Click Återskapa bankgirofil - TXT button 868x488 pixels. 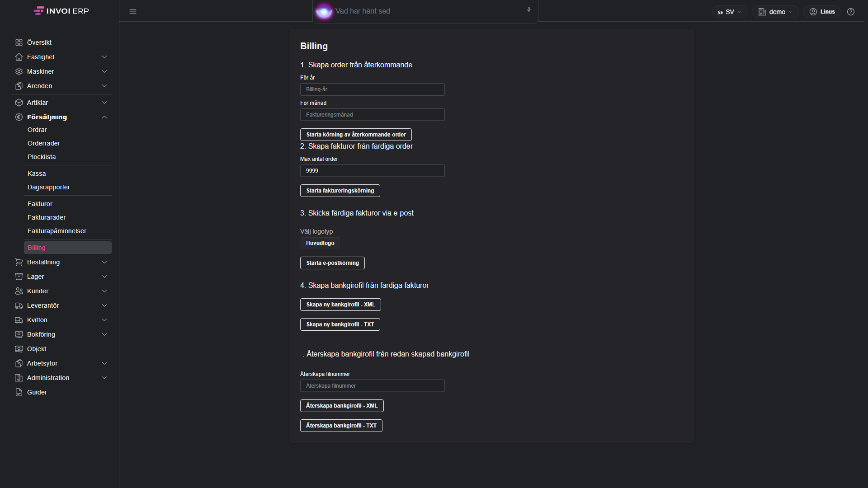tap(341, 426)
